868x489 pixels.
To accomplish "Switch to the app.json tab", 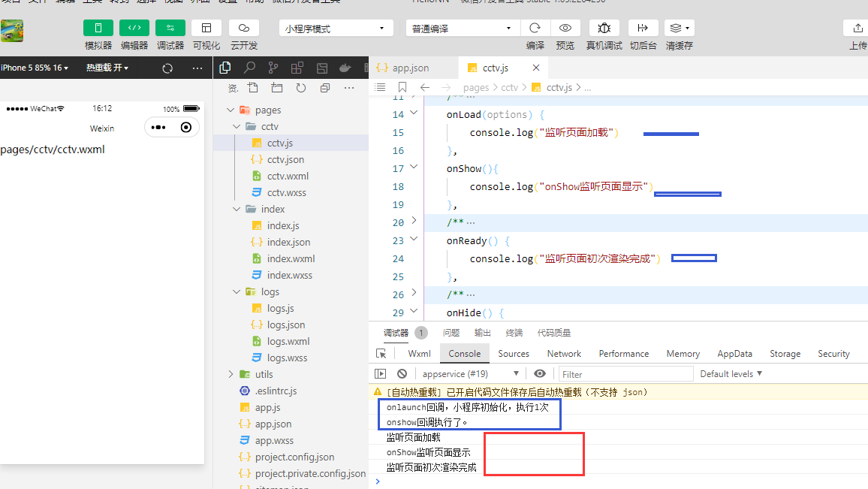I will pos(410,68).
